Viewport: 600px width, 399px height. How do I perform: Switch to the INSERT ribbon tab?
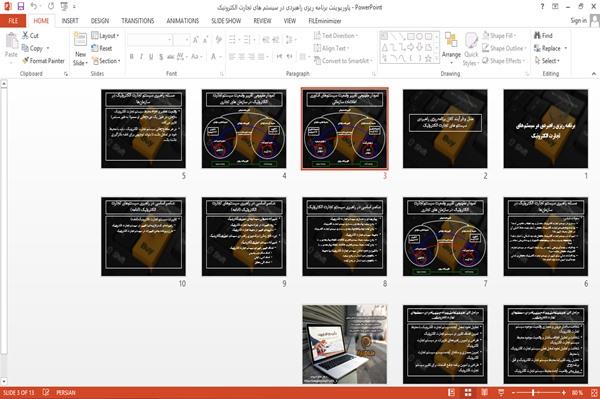[70, 21]
